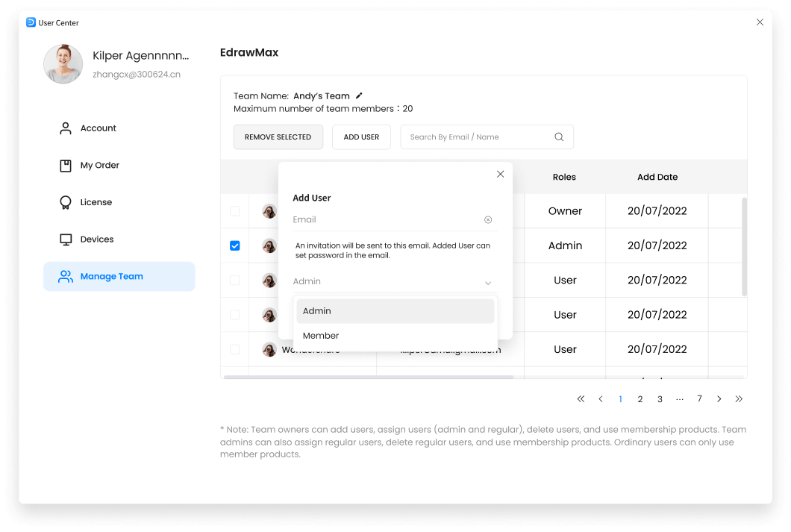Choose Admin from the role list
Screen dimensions: 791x532
[395, 311]
